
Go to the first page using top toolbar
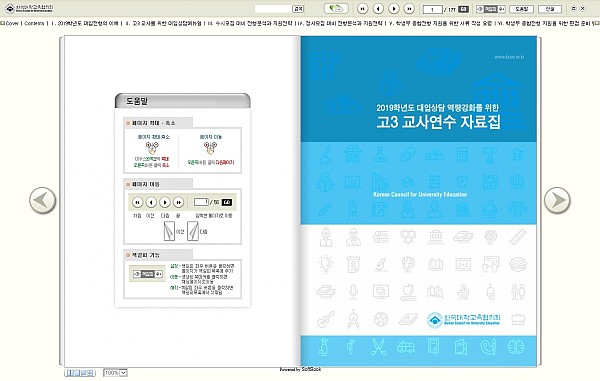coord(362,8)
